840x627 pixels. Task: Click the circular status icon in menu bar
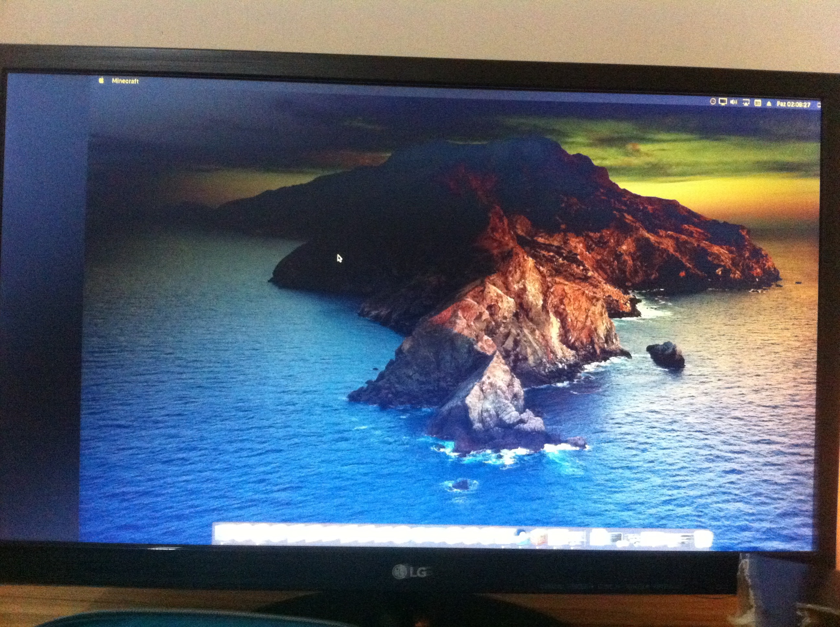[713, 101]
